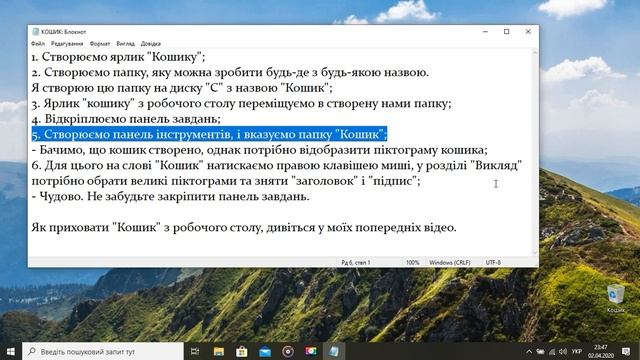Click the line starting 'Як приховати "Кошик"'
The image size is (640, 360).
click(244, 227)
